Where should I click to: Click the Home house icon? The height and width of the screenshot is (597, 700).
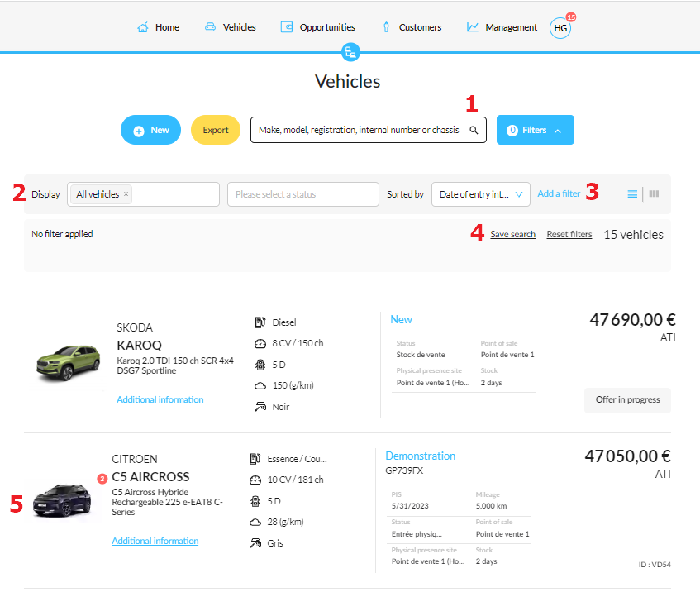(143, 27)
